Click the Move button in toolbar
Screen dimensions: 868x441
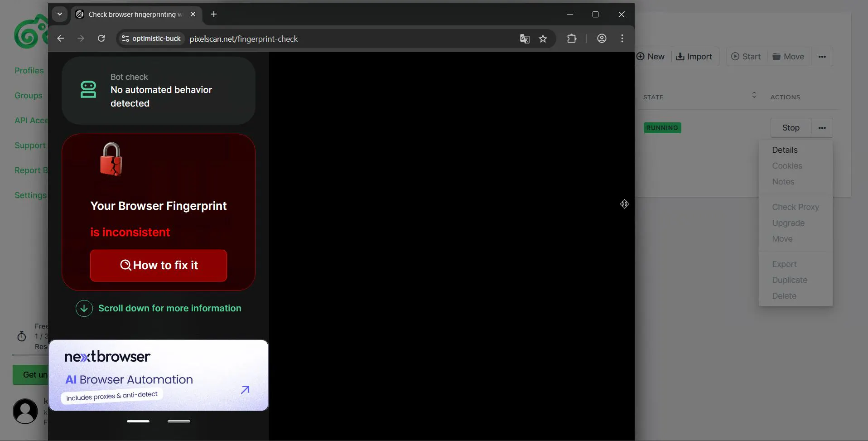[789, 57]
